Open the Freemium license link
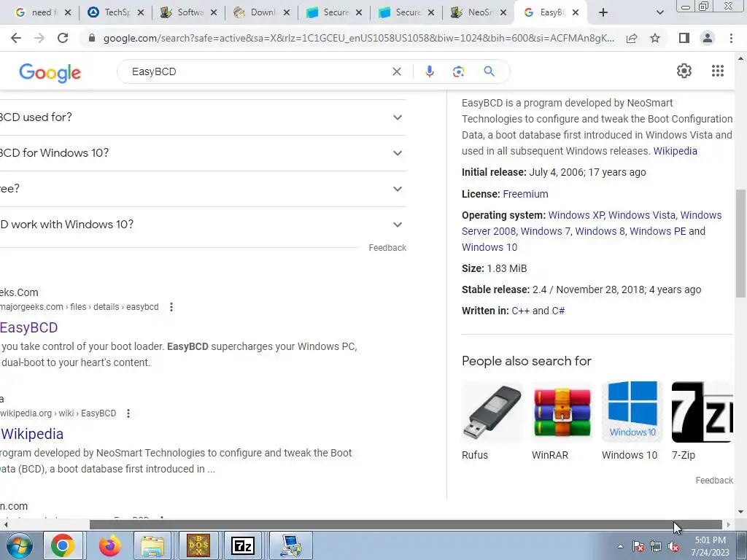This screenshot has height=560, width=747. tap(525, 194)
